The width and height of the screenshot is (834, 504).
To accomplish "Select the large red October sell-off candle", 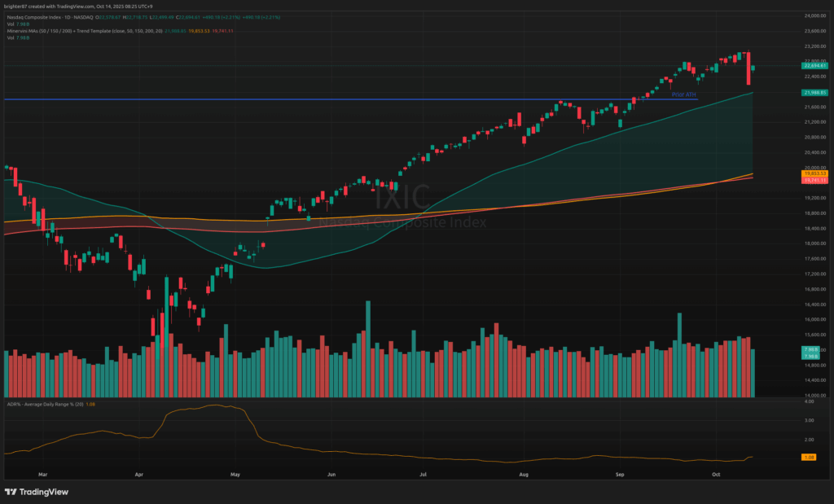I will pyautogui.click(x=748, y=69).
